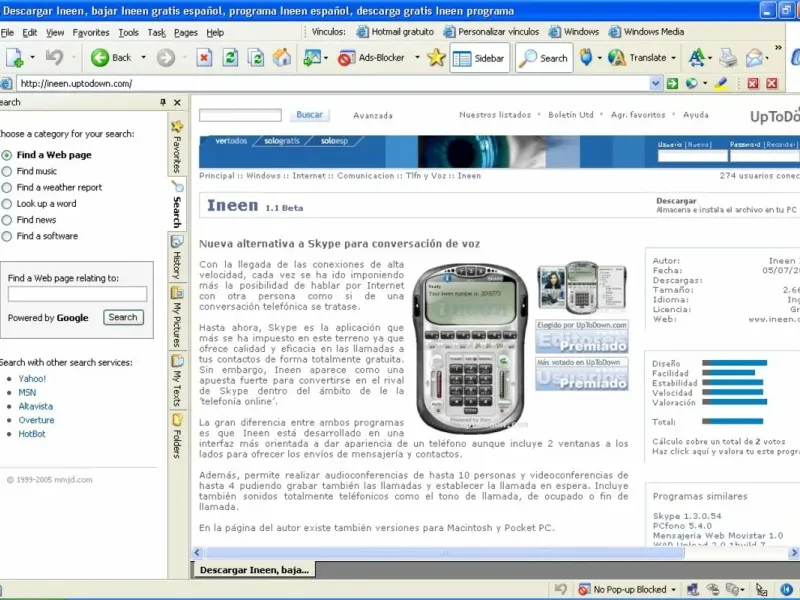Click the cursor-select icon in status bar
This screenshot has width=800, height=600.
pyautogui.click(x=761, y=589)
